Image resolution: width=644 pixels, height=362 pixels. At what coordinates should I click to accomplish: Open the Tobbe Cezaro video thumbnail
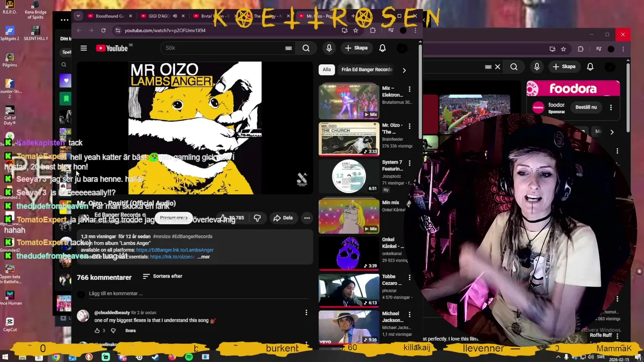point(349,290)
